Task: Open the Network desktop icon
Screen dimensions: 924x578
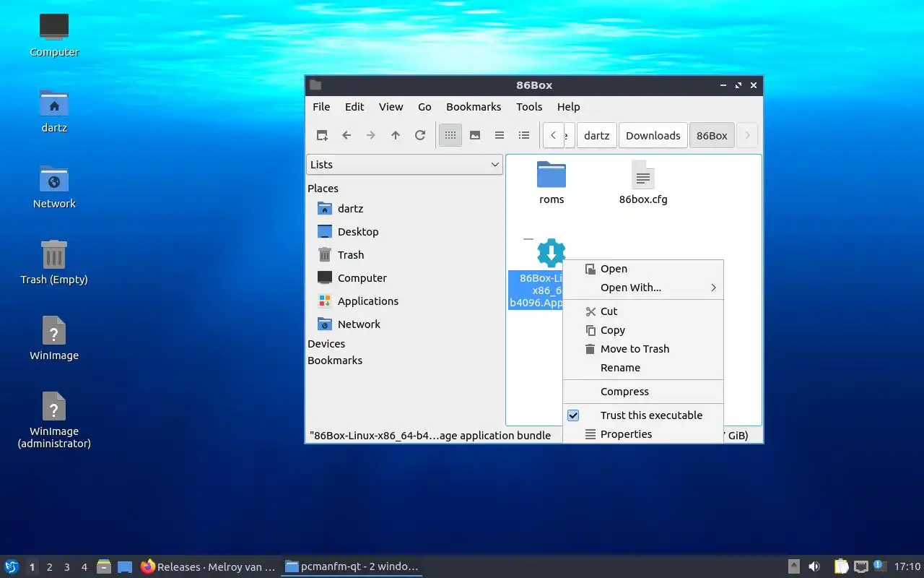Action: point(54,179)
